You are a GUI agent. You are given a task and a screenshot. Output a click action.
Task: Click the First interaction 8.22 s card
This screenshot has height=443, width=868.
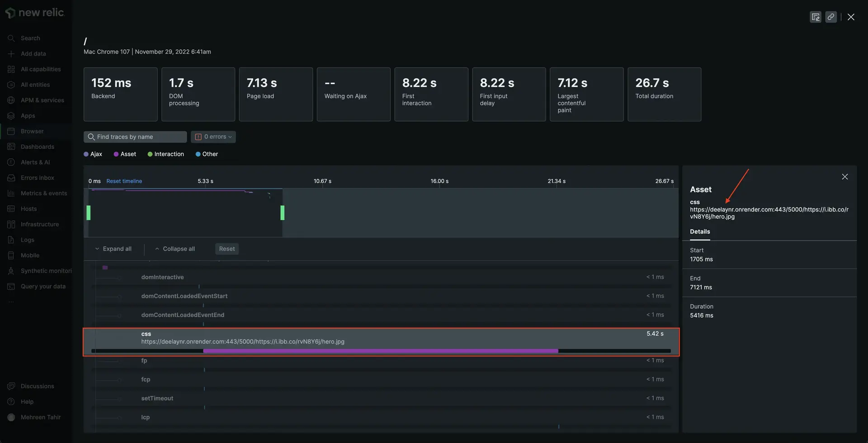pos(431,94)
